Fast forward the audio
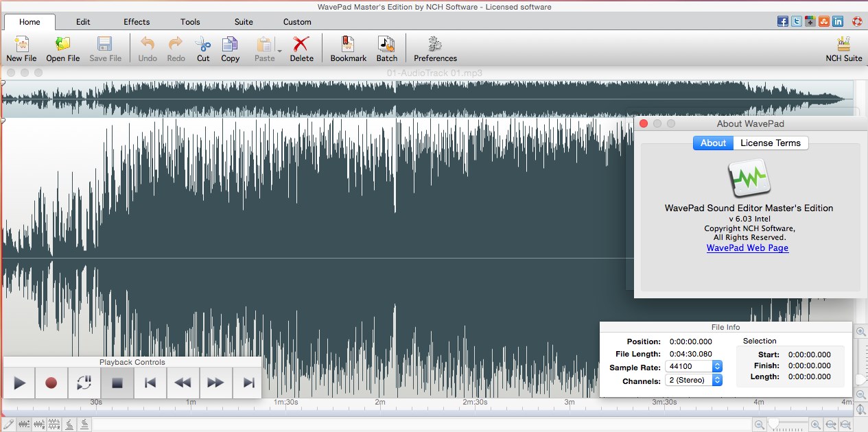 coord(215,383)
